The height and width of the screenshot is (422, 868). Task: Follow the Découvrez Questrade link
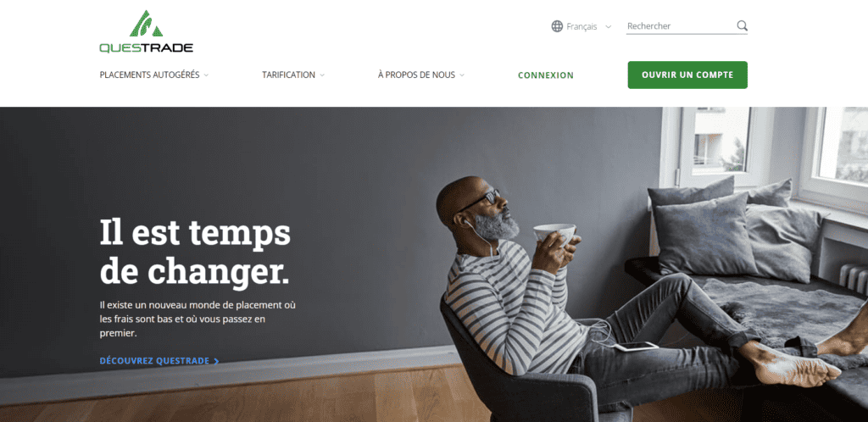tap(154, 361)
